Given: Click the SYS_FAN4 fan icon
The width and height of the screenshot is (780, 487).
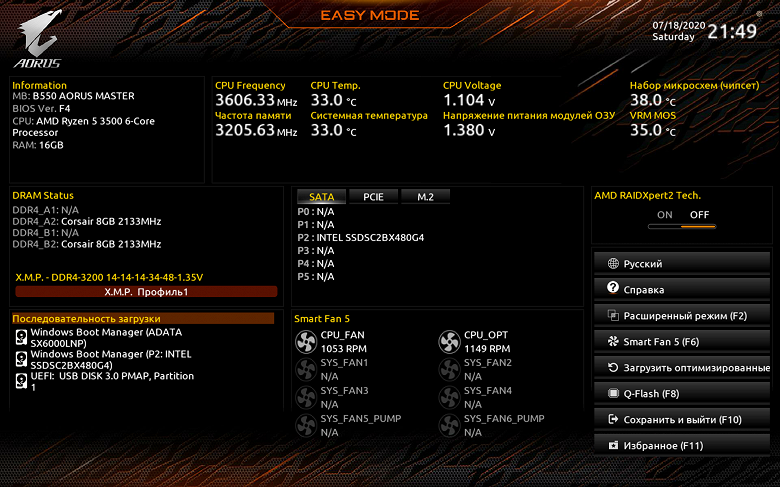Looking at the screenshot, I should point(449,397).
